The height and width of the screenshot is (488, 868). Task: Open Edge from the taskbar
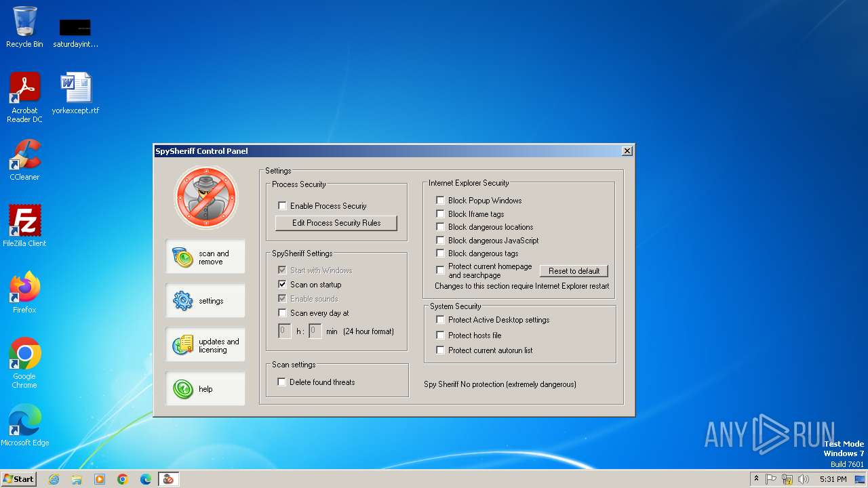[x=146, y=479]
